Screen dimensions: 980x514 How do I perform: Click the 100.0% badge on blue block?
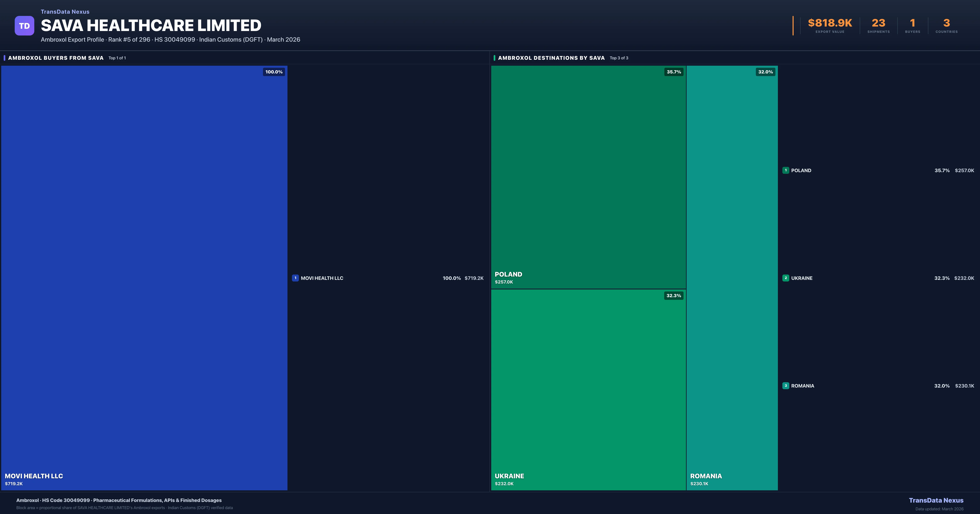point(274,72)
